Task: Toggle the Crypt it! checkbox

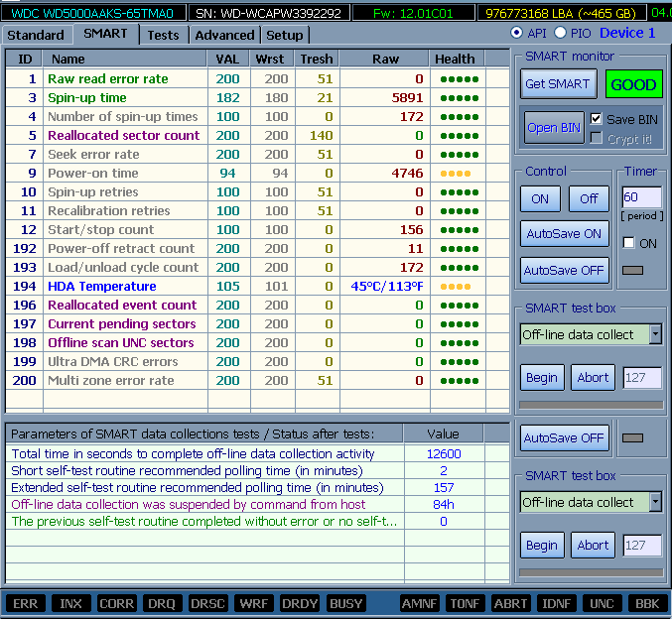Action: click(597, 138)
